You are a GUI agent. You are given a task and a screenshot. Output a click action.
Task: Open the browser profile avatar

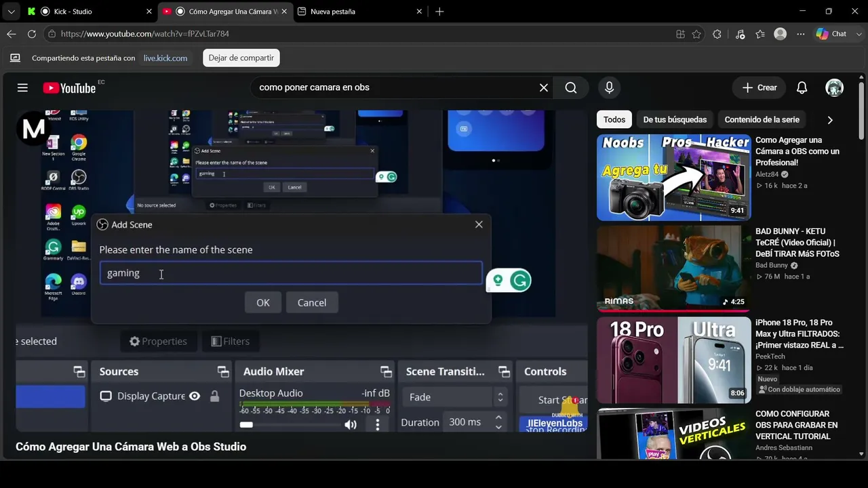pyautogui.click(x=781, y=34)
